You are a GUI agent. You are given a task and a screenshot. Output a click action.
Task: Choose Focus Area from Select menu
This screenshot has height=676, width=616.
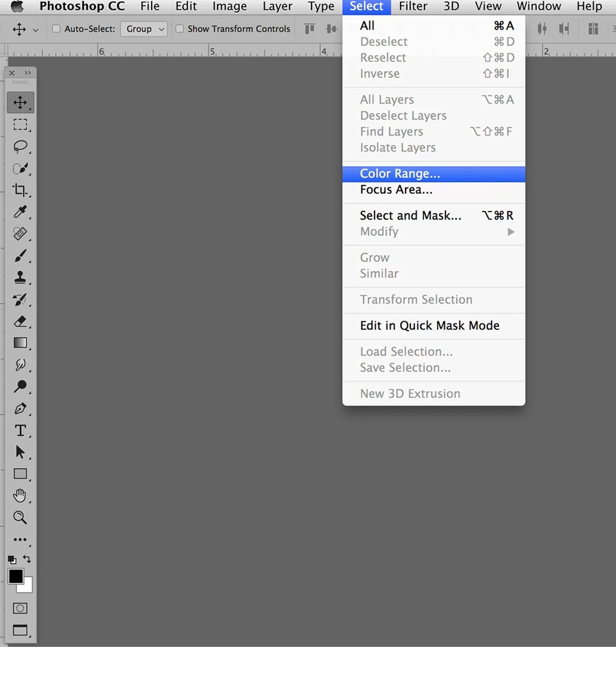[433, 190]
